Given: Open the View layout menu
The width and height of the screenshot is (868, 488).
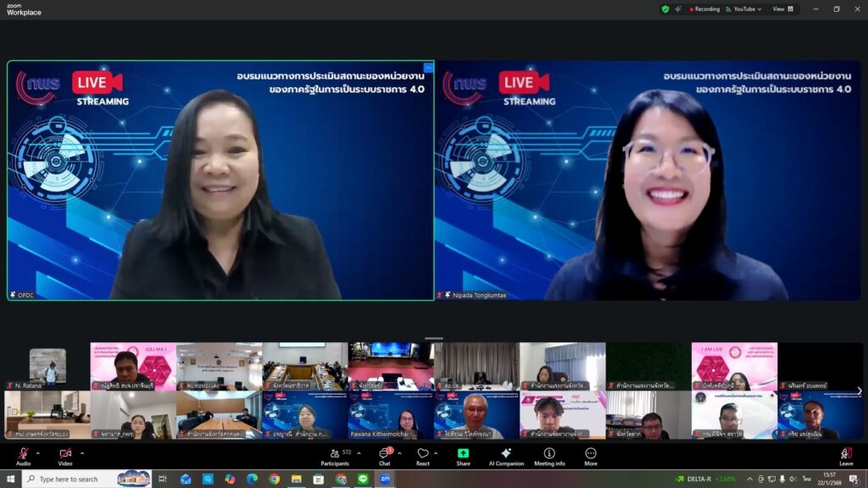Looking at the screenshot, I should [783, 9].
